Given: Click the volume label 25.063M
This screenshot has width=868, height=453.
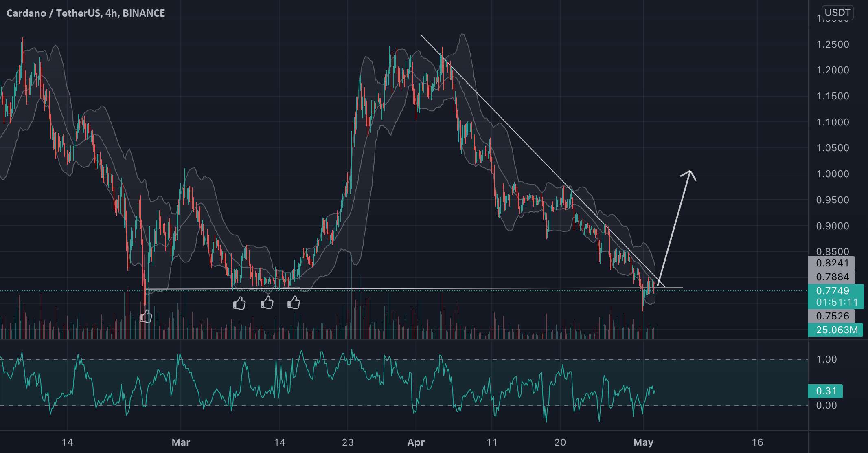Looking at the screenshot, I should click(x=835, y=330).
